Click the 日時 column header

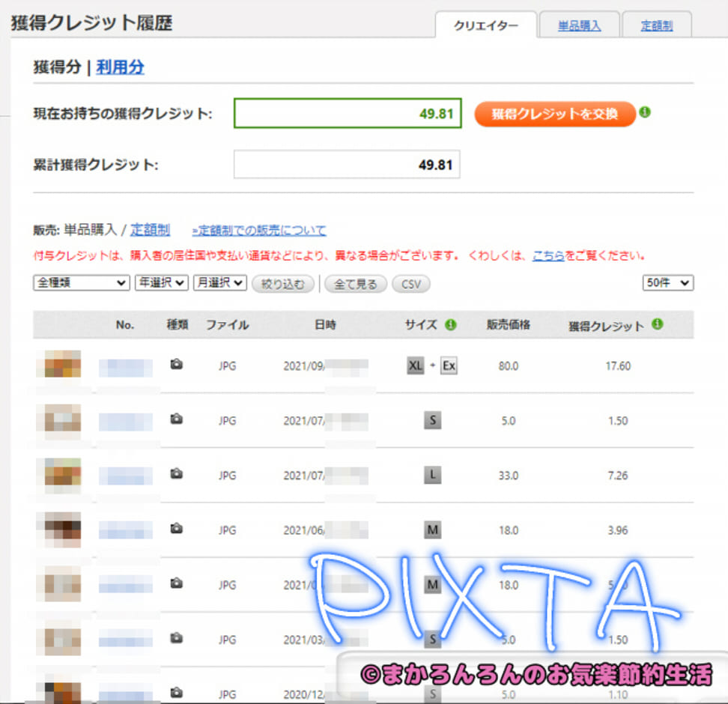pos(325,324)
